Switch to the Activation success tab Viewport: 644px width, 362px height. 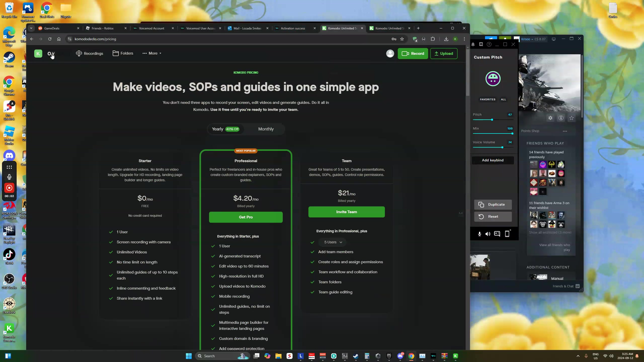(x=295, y=28)
